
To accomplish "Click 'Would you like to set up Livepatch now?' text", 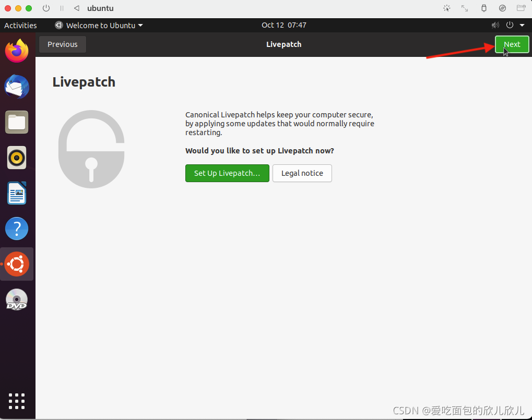I will (259, 151).
